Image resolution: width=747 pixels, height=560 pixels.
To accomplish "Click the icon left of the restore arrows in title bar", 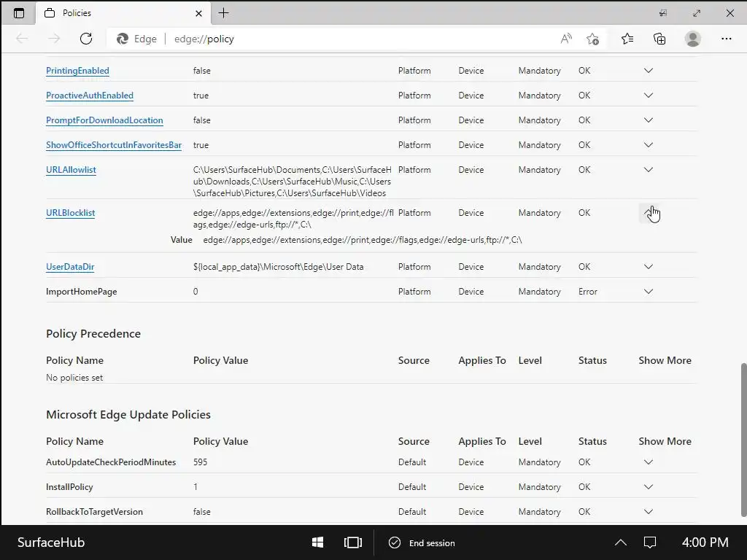I will pos(662,13).
